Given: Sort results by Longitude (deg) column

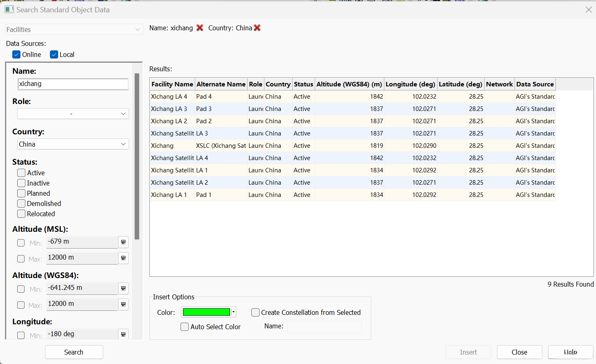Looking at the screenshot, I should coord(411,84).
